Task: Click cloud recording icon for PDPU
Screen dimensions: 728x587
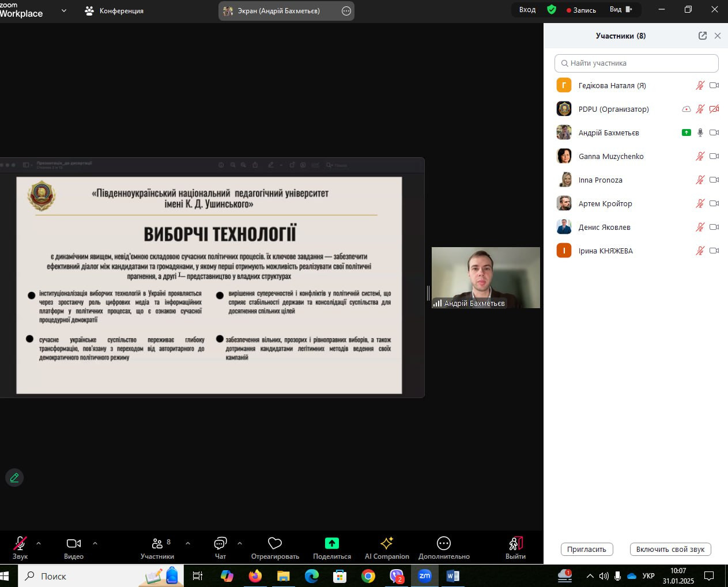Action: [x=686, y=109]
